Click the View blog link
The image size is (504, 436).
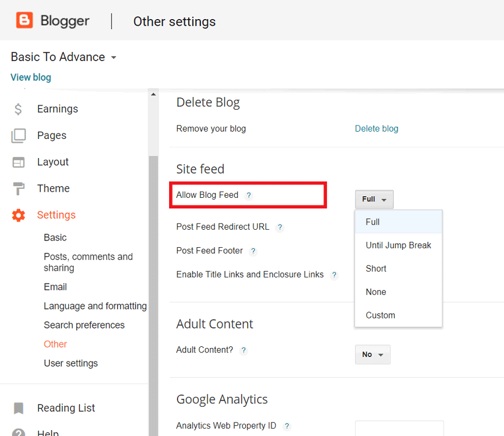(31, 77)
